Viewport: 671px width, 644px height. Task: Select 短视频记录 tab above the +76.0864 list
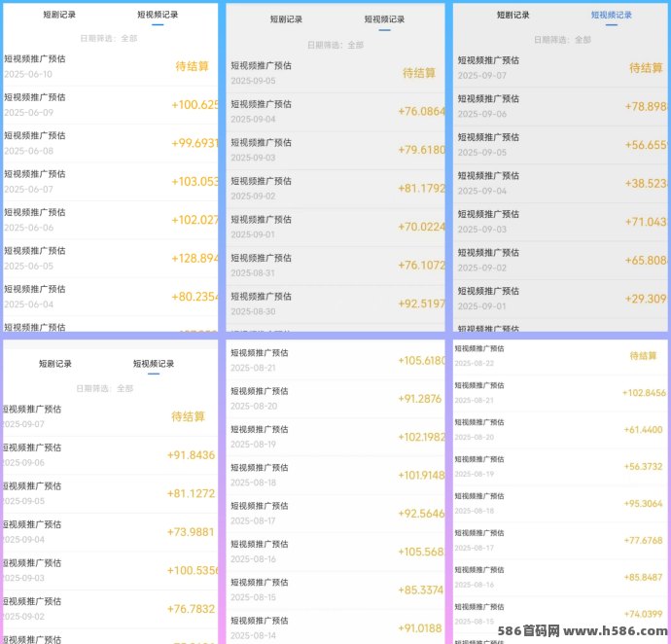pyautogui.click(x=384, y=19)
